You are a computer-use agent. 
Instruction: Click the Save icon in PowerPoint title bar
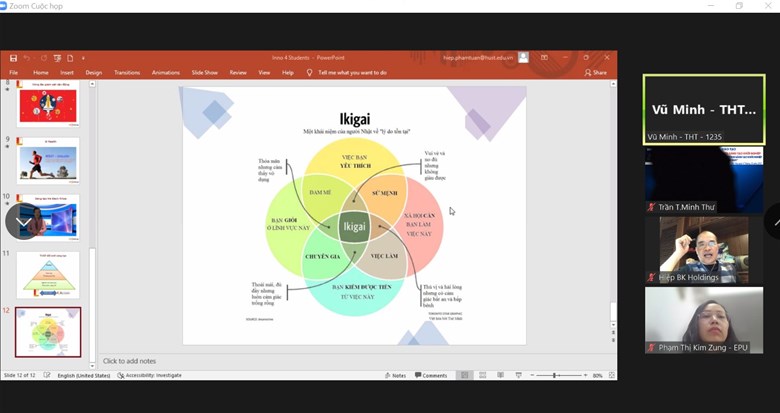[x=14, y=58]
